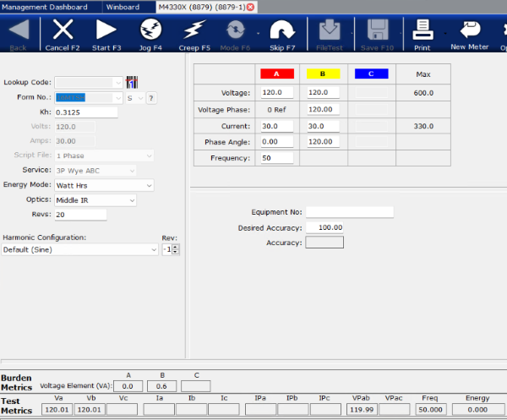The height and width of the screenshot is (420, 507).
Task: Click the Jog F4 icon
Action: coord(150,30)
